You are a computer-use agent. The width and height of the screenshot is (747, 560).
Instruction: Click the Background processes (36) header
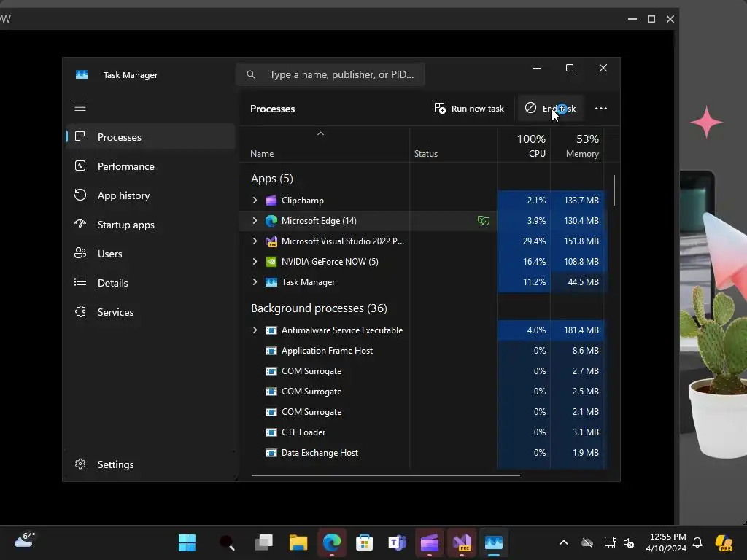[319, 308]
